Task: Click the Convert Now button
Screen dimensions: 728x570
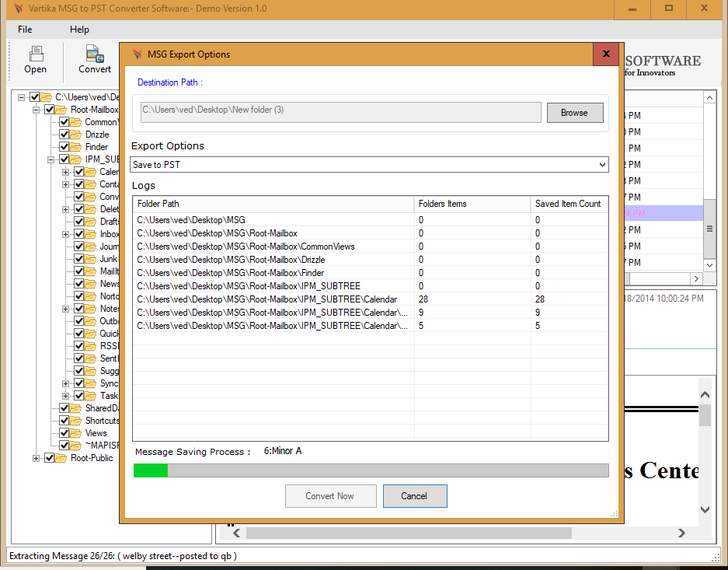Action: pyautogui.click(x=330, y=496)
